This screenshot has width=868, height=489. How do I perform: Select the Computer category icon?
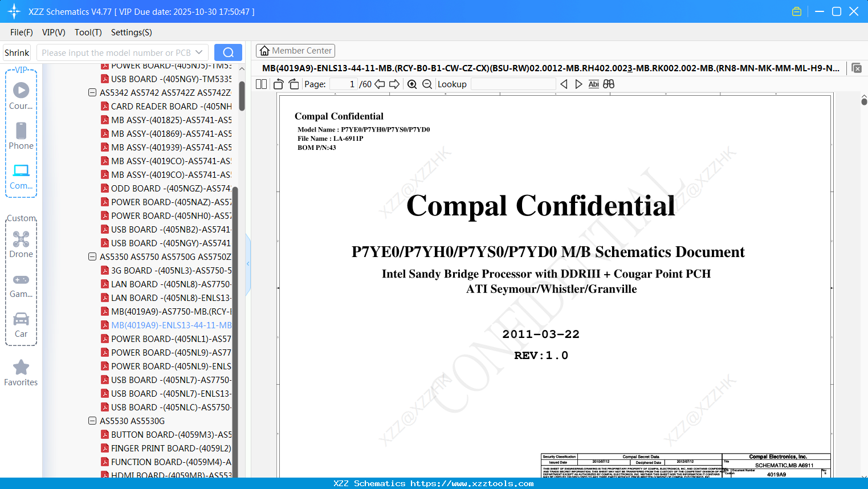point(21,176)
